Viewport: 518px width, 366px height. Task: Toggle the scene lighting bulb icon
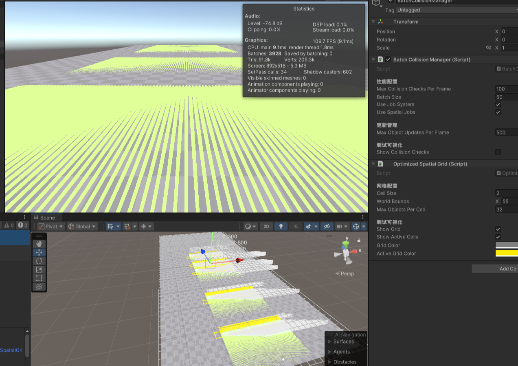pyautogui.click(x=281, y=226)
